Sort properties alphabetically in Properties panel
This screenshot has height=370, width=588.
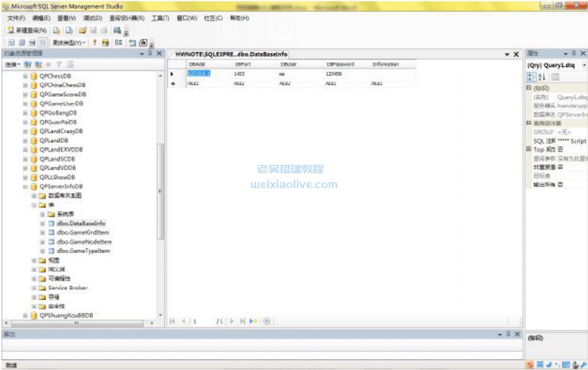point(542,77)
